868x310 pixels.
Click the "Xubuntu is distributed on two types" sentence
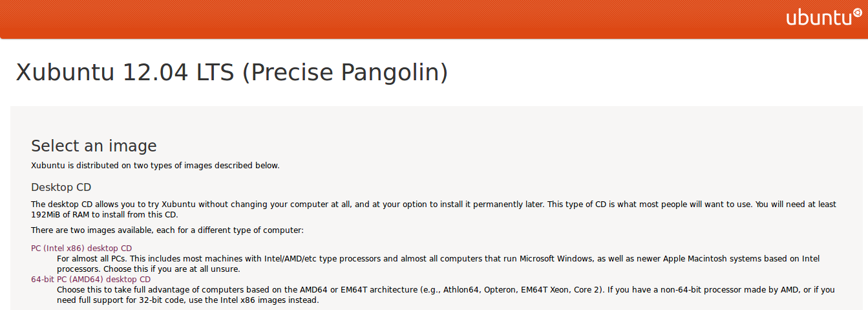click(x=155, y=166)
